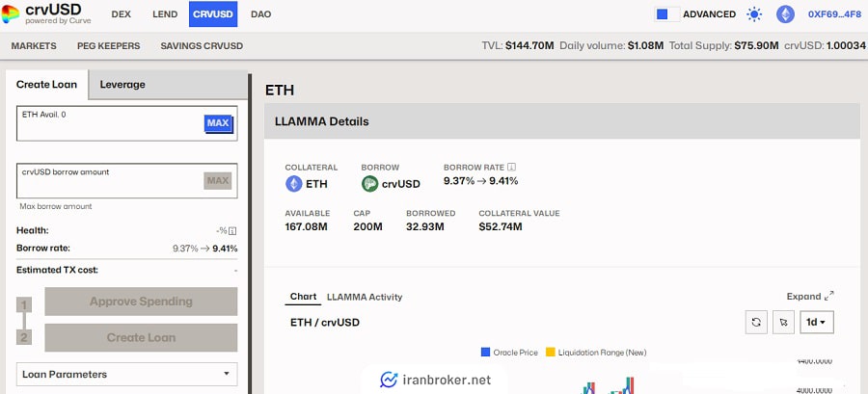Open the DAO section

[260, 14]
